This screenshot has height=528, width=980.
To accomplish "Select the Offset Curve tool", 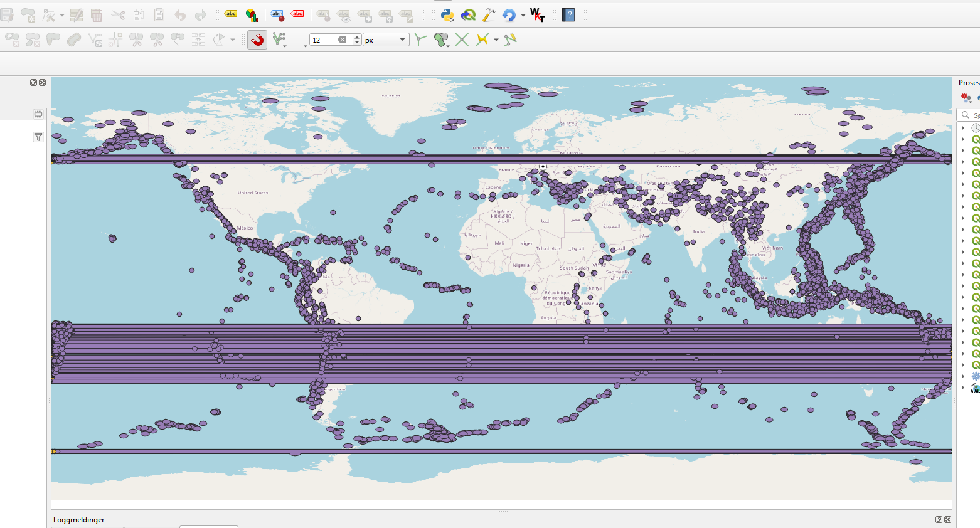I will [74, 40].
